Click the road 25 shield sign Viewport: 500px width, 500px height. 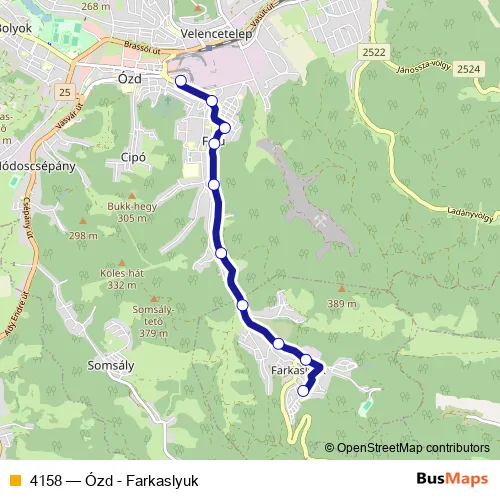(65, 92)
